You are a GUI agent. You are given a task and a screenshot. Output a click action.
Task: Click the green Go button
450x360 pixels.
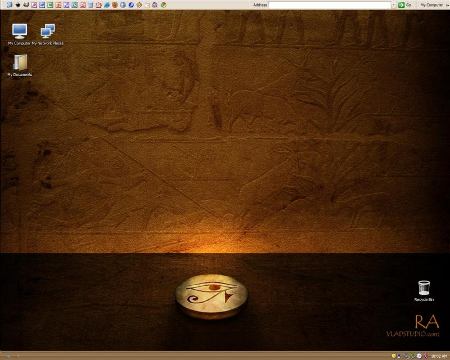(404, 5)
